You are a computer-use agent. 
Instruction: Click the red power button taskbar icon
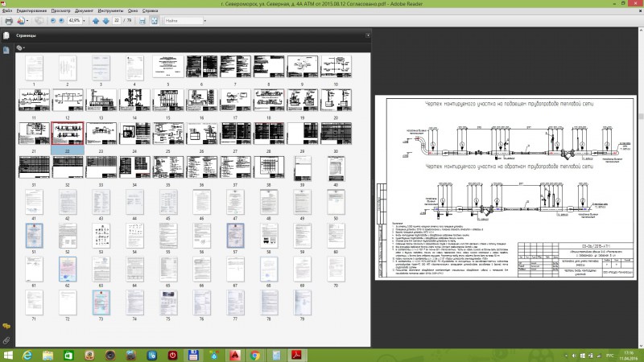[x=172, y=355]
